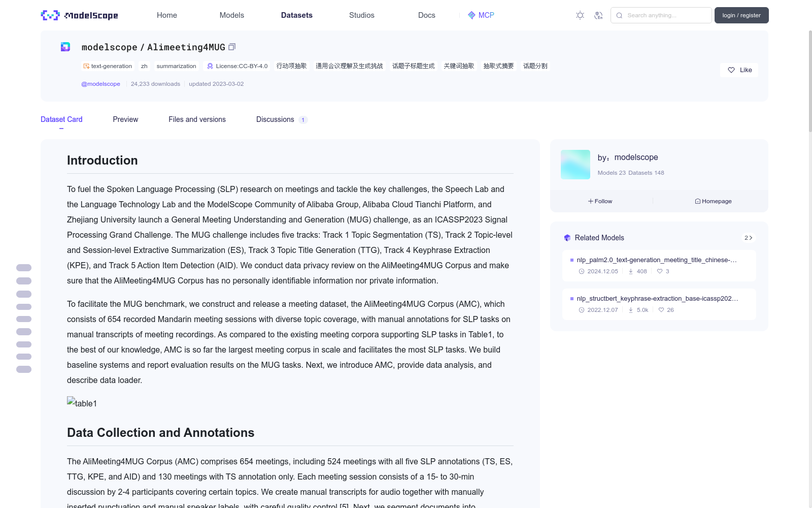Toggle the light/dark theme sun icon
Image resolution: width=812 pixels, height=508 pixels.
(x=580, y=15)
